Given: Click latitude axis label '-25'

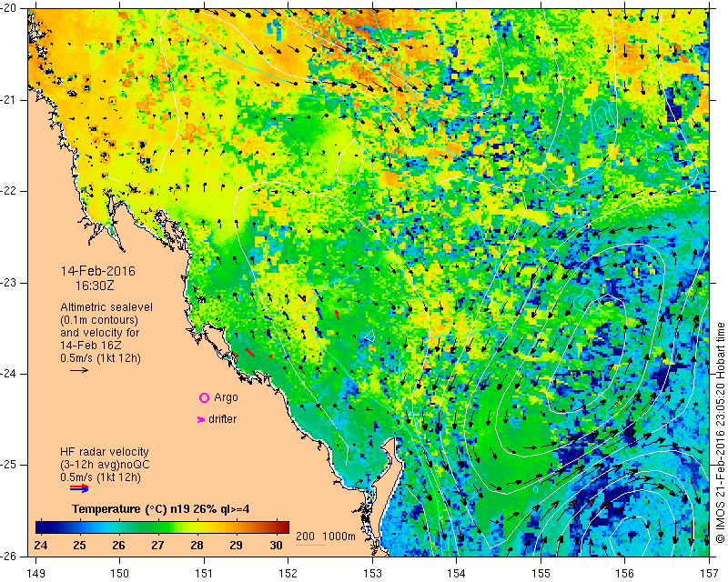Looking at the screenshot, I should tap(9, 465).
